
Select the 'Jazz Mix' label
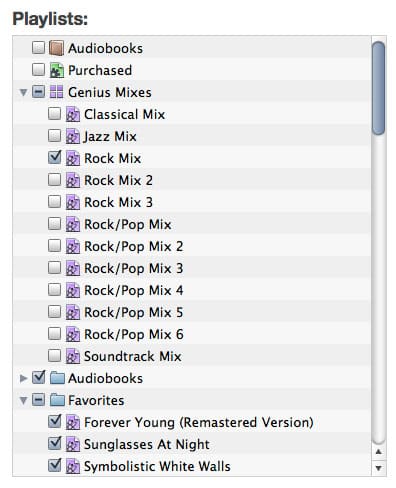point(110,136)
